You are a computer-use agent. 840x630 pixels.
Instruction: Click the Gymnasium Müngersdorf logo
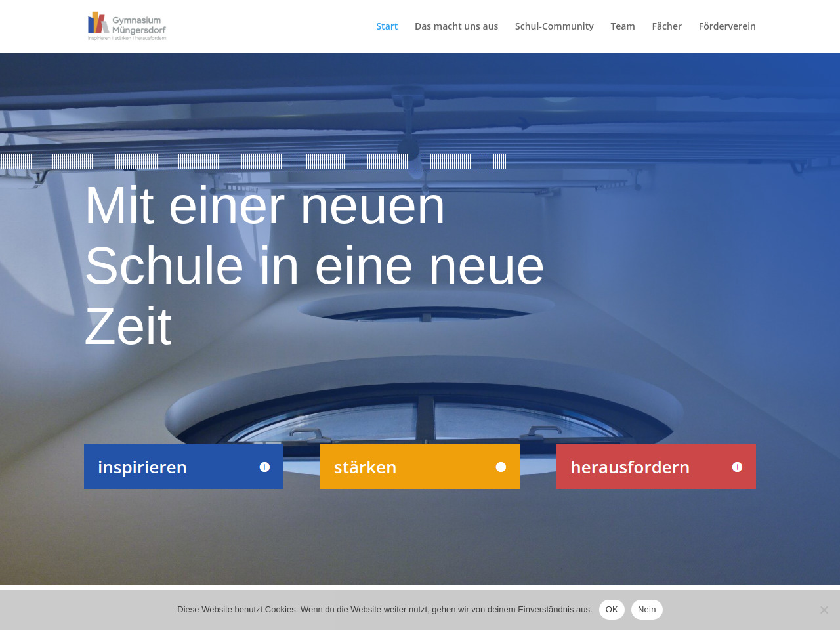127,26
